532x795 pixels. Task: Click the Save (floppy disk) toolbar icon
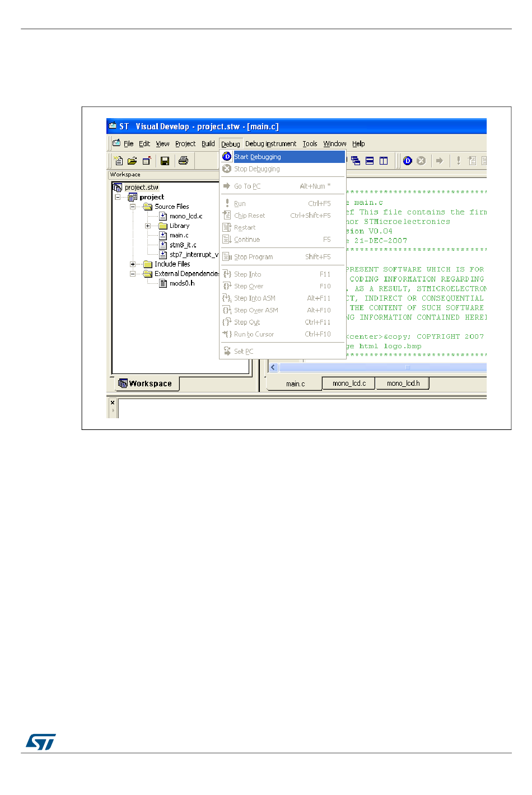click(x=165, y=161)
